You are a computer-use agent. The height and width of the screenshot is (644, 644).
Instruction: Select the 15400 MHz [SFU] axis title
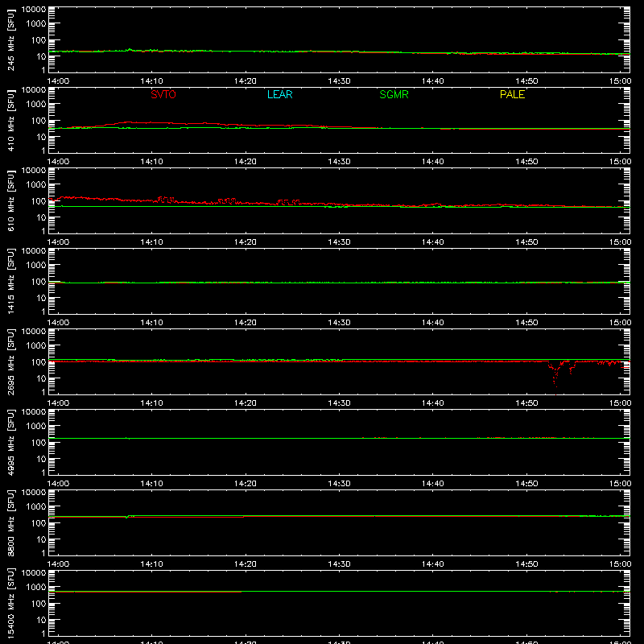click(10, 603)
